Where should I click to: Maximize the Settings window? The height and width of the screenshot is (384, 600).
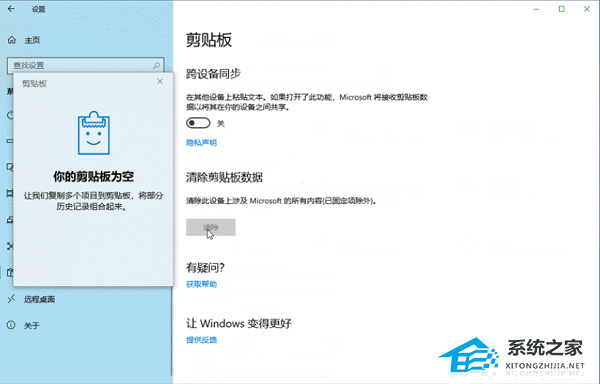[561, 9]
